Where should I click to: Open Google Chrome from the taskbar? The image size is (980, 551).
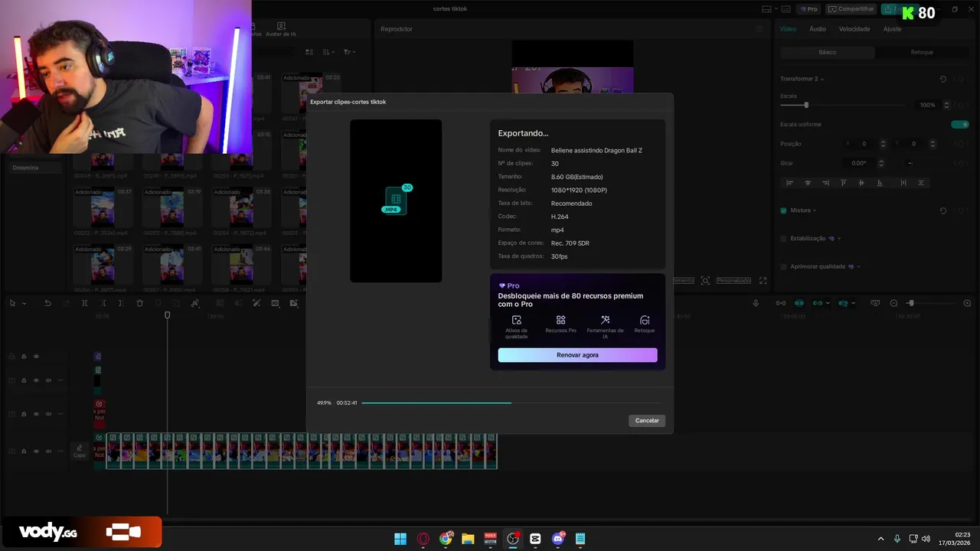[x=446, y=539]
